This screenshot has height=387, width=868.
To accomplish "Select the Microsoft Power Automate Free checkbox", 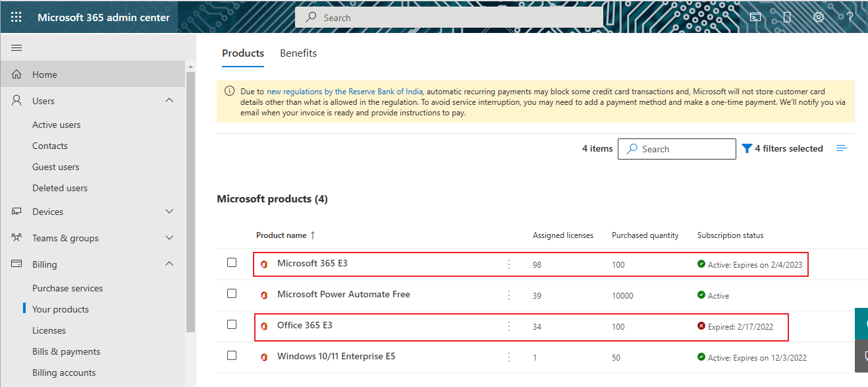I will click(232, 293).
